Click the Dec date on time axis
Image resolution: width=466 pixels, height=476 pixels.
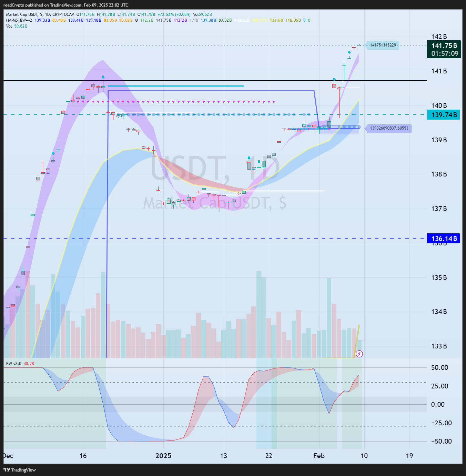click(x=8, y=456)
